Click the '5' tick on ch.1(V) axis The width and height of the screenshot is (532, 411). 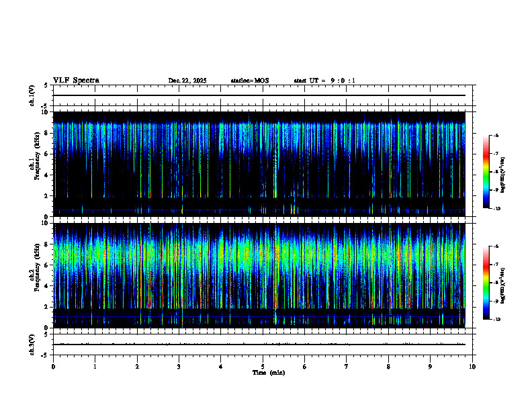(x=46, y=85)
